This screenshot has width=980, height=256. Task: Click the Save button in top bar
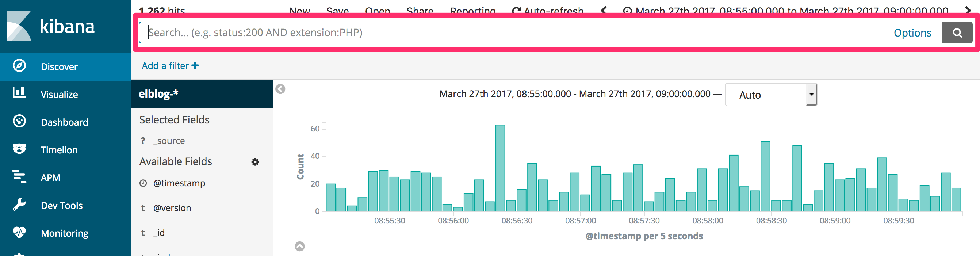coord(337,10)
